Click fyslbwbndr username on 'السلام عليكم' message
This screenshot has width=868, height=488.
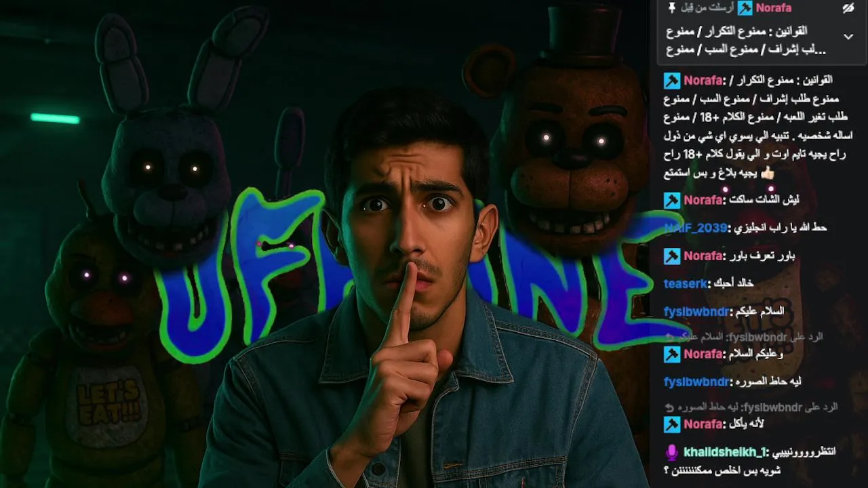coord(697,311)
